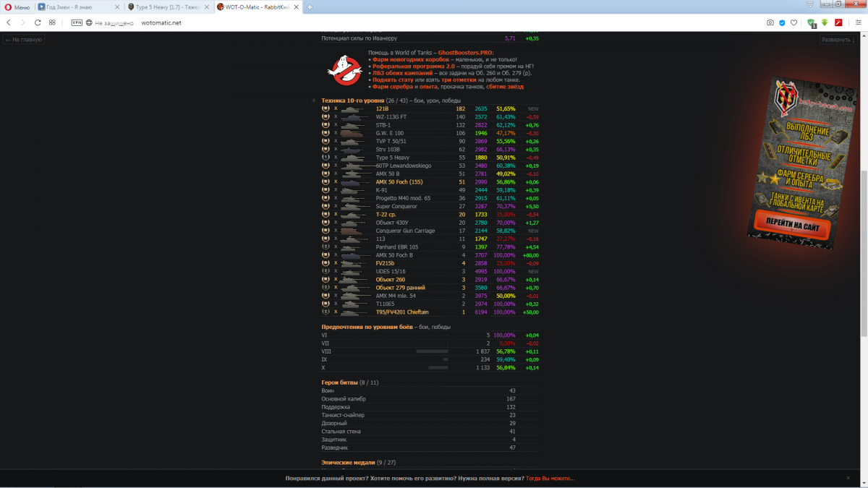Select the Panhard EBR 105 name
868x488 pixels.
[397, 247]
